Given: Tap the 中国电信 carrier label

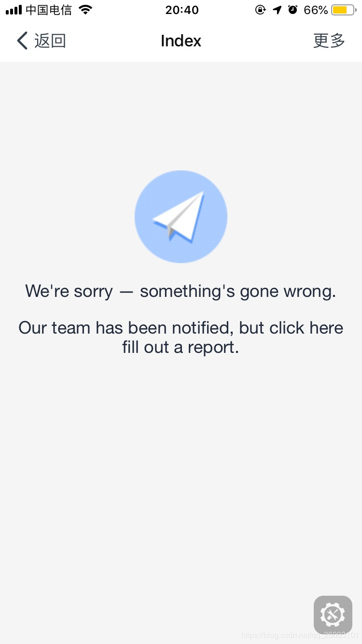Looking at the screenshot, I should point(48,10).
